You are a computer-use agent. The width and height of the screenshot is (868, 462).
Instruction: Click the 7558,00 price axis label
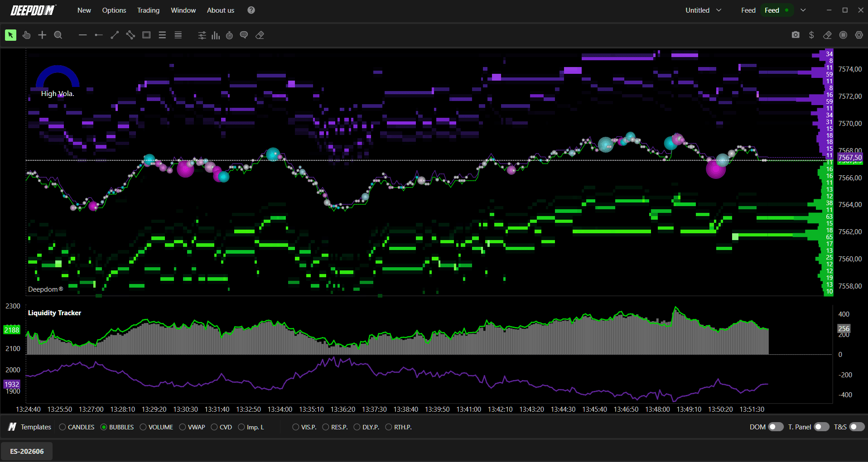click(x=850, y=286)
